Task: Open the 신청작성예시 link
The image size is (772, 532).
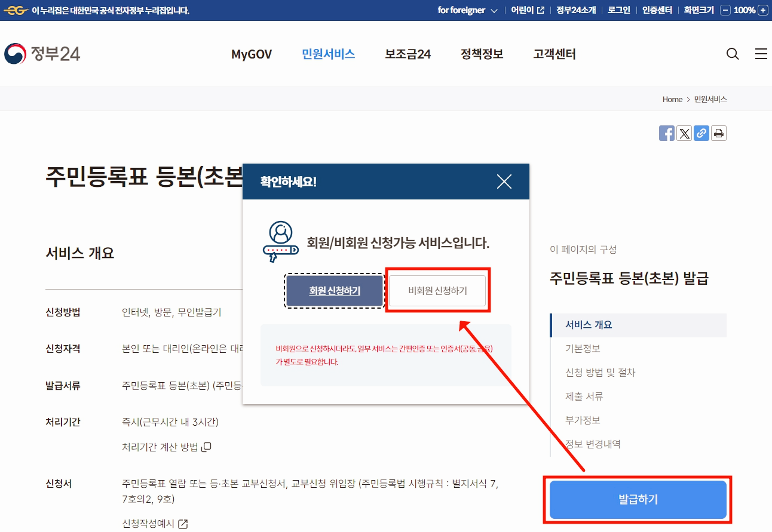Action: tap(155, 524)
